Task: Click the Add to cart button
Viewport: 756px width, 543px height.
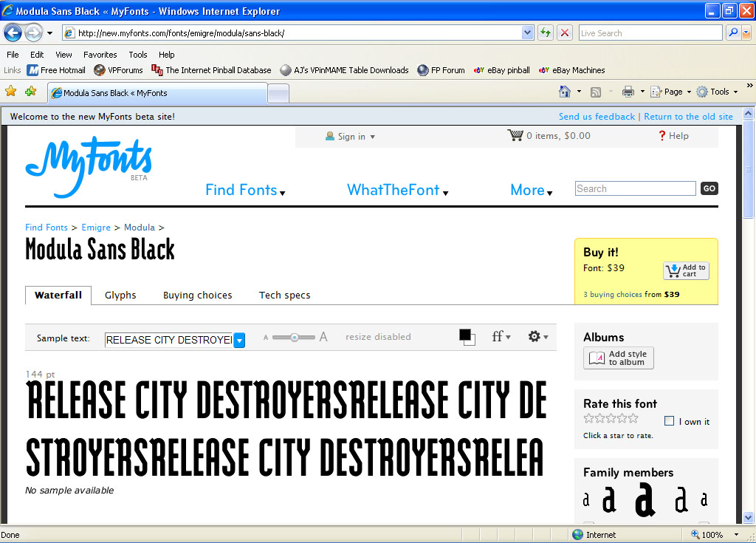Action: [686, 271]
